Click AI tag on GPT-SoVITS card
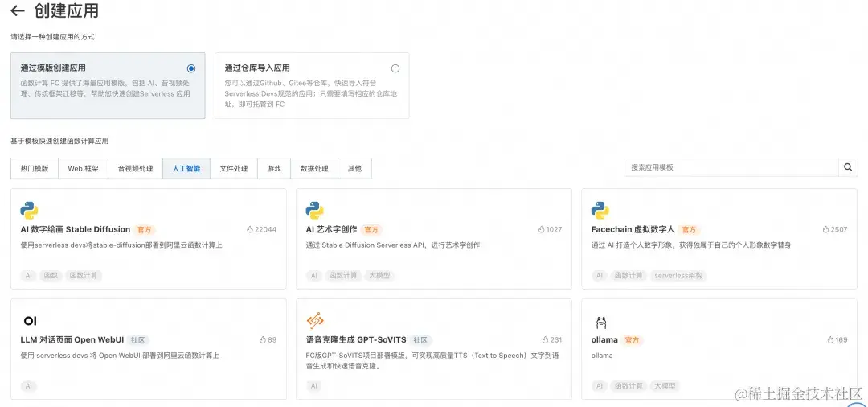Screen dimensions: 868x407 tap(314, 386)
